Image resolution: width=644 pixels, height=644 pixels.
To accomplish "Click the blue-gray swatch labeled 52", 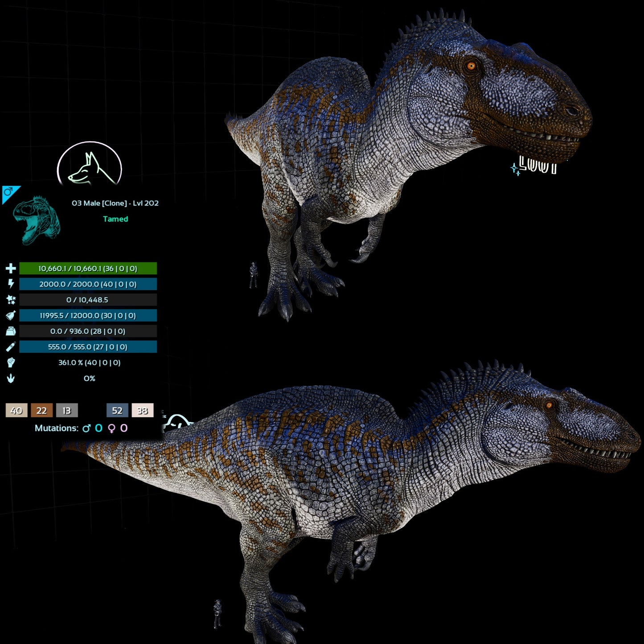I will (117, 411).
